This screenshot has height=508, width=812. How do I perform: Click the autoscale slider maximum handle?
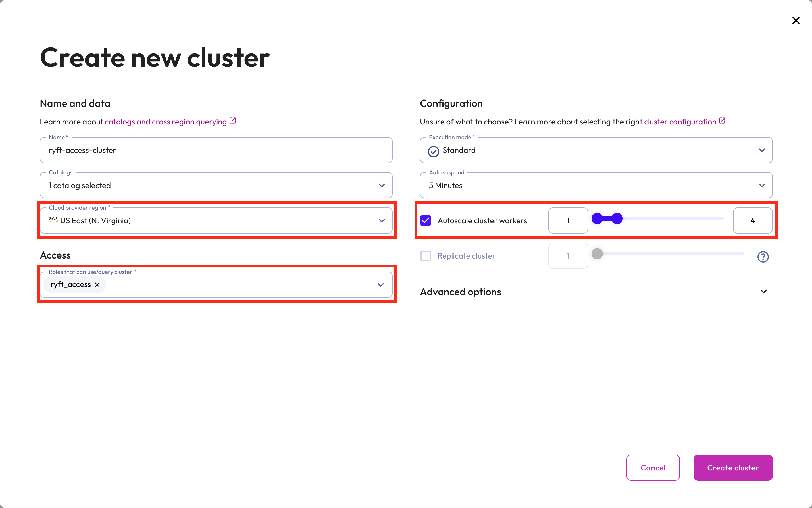click(x=617, y=219)
